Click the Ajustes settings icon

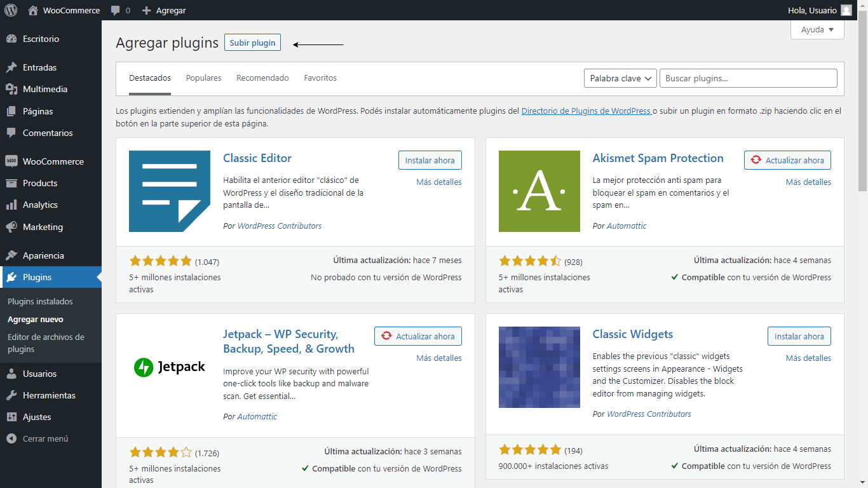click(x=11, y=417)
